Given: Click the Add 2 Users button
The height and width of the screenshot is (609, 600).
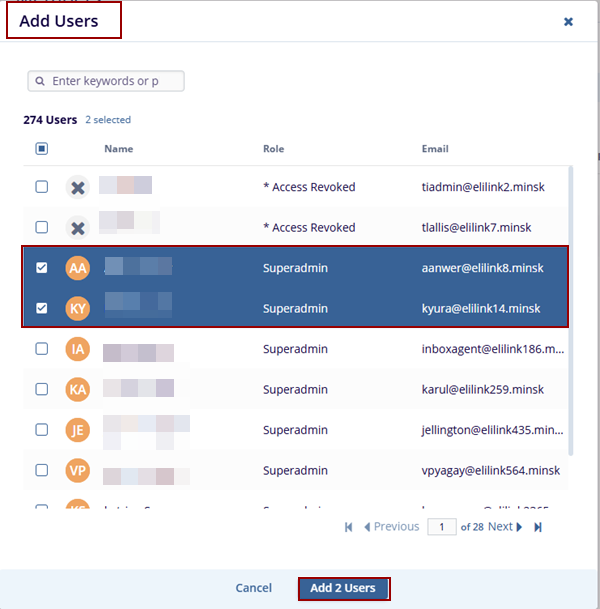Looking at the screenshot, I should coord(343,588).
